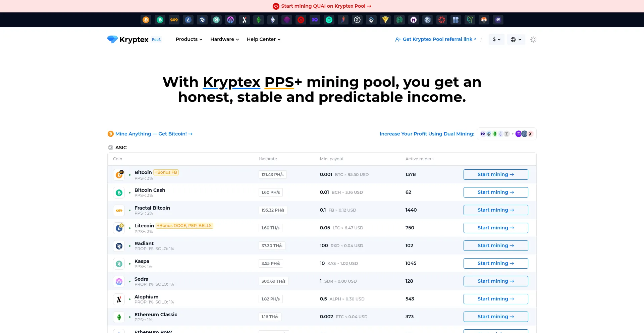The image size is (644, 333).
Task: Click the Min. payout column header
Action: (332, 159)
